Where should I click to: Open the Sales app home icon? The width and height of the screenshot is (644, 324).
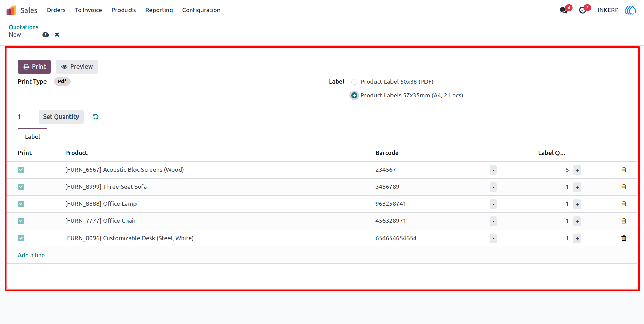pos(11,10)
